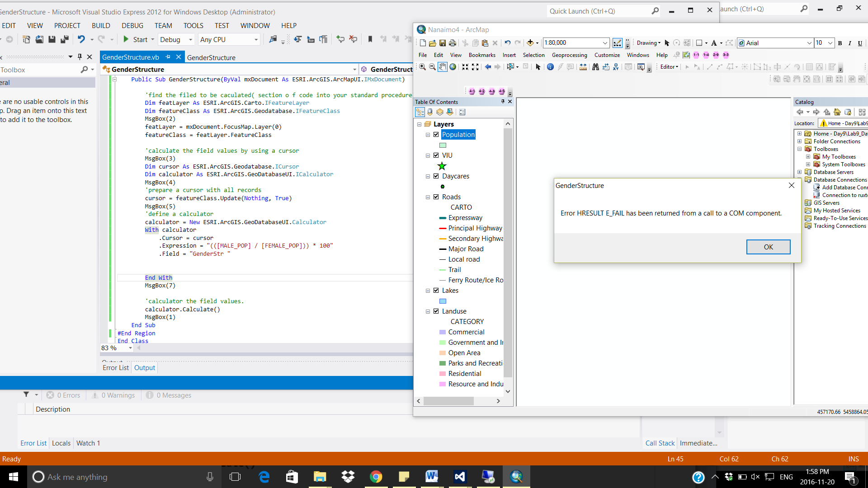This screenshot has width=868, height=488.
Task: Open the Find binoculars tool
Action: (595, 67)
